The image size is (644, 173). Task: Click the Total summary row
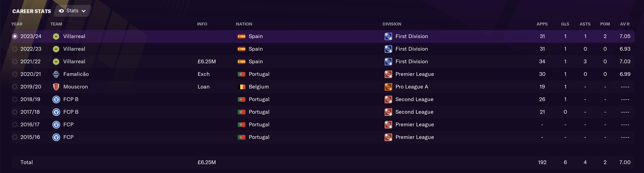(x=322, y=163)
